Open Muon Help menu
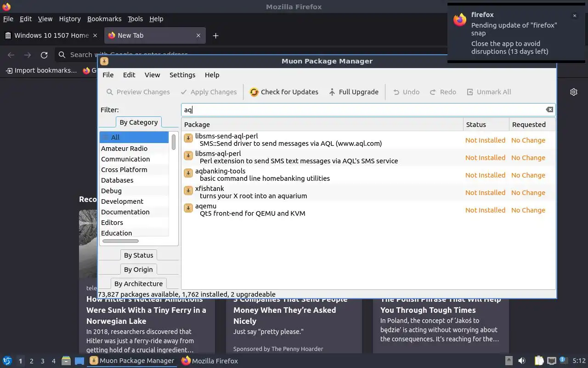 212,75
